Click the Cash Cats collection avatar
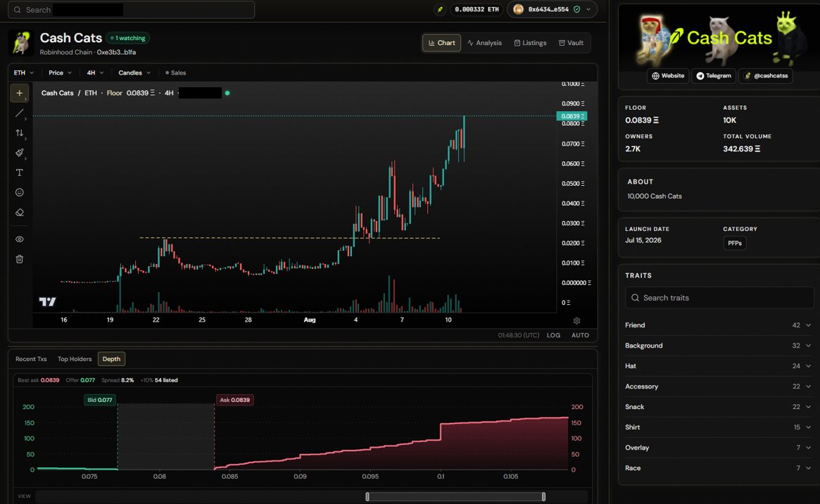Viewport: 820px width, 504px height. (x=21, y=43)
